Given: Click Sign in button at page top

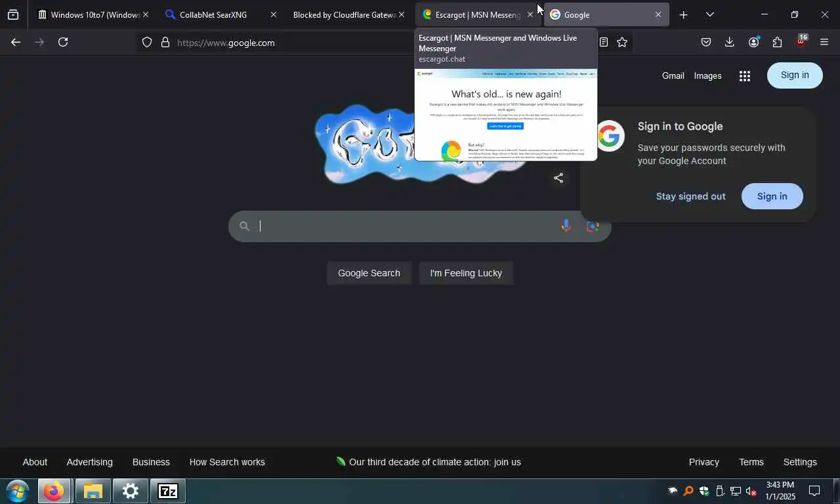Looking at the screenshot, I should coord(795,75).
